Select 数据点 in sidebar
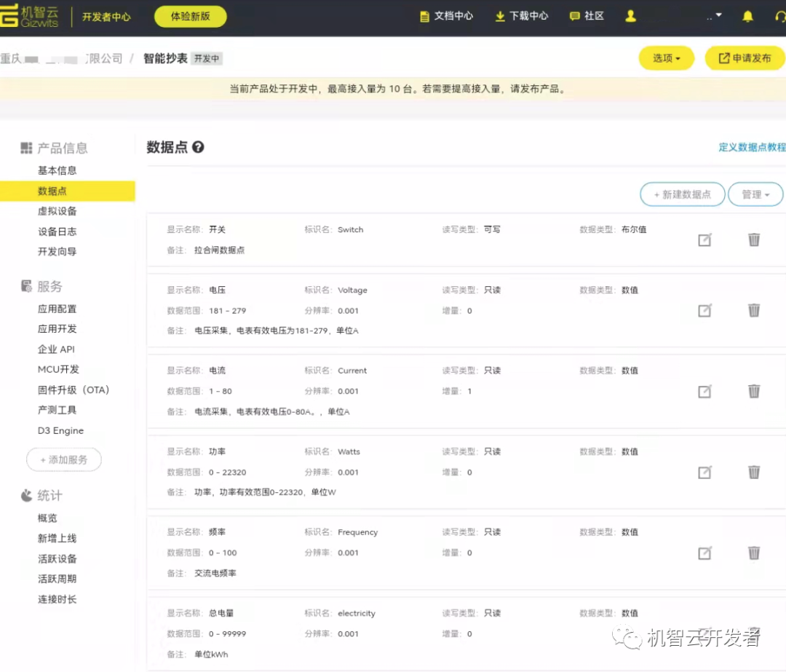This screenshot has height=672, width=786. (x=67, y=191)
